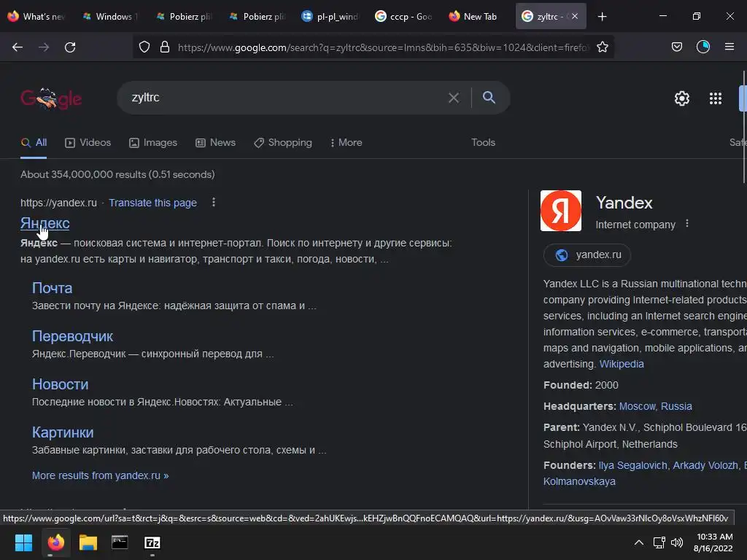Open the Почта sitelink
747x560 pixels.
pyautogui.click(x=52, y=287)
